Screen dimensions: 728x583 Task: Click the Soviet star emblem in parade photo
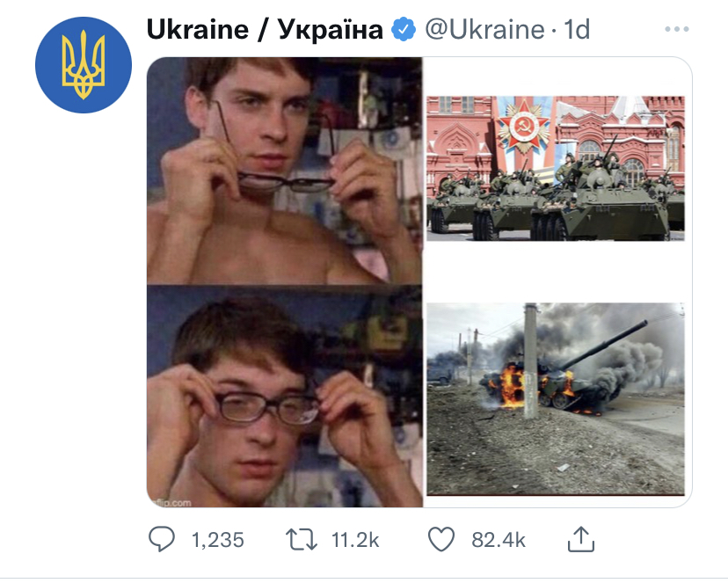point(524,125)
